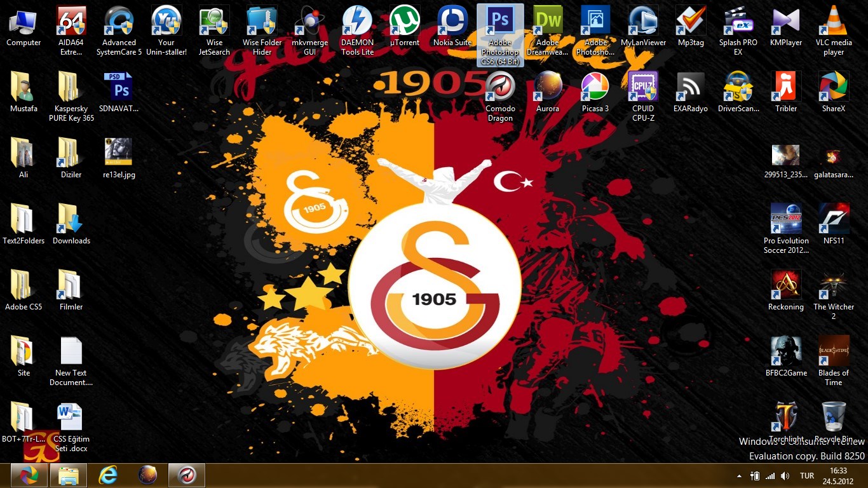Click the Kaspersky PURE Key 365 folder
Screen dimensions: 868x488
click(71, 97)
